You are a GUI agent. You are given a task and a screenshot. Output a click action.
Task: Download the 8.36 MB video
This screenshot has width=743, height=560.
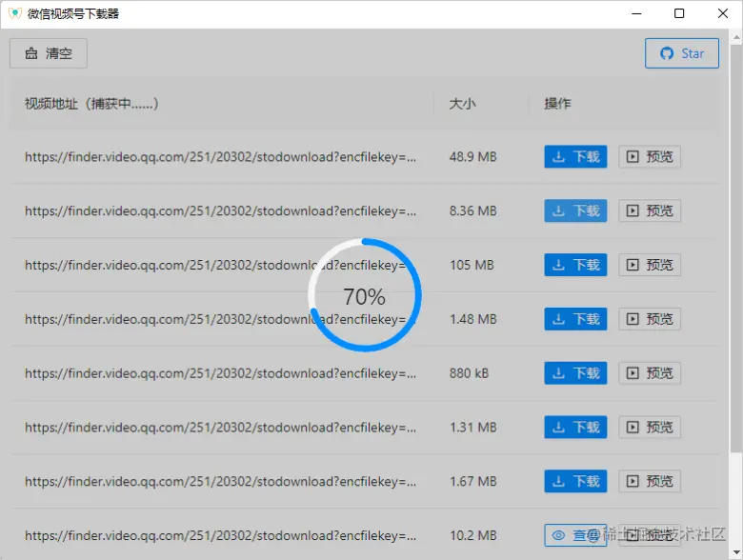click(x=575, y=210)
